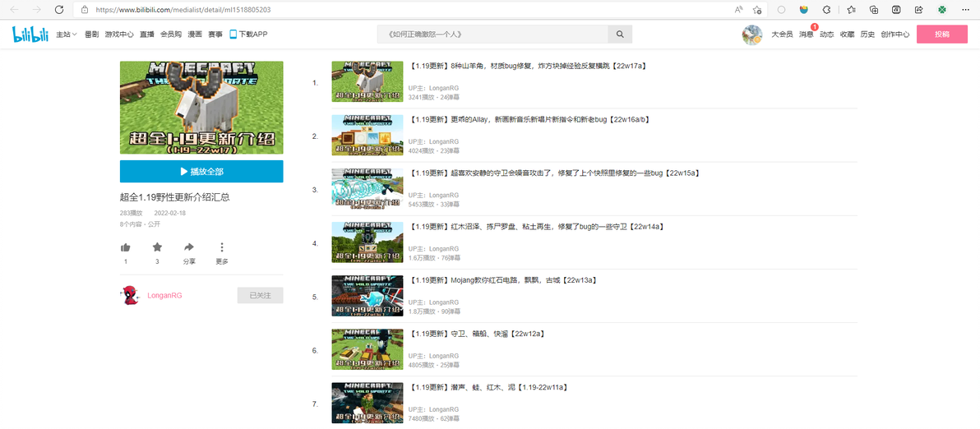The image size is (980, 429).
Task: Click the bilibili search input field
Action: tap(492, 35)
